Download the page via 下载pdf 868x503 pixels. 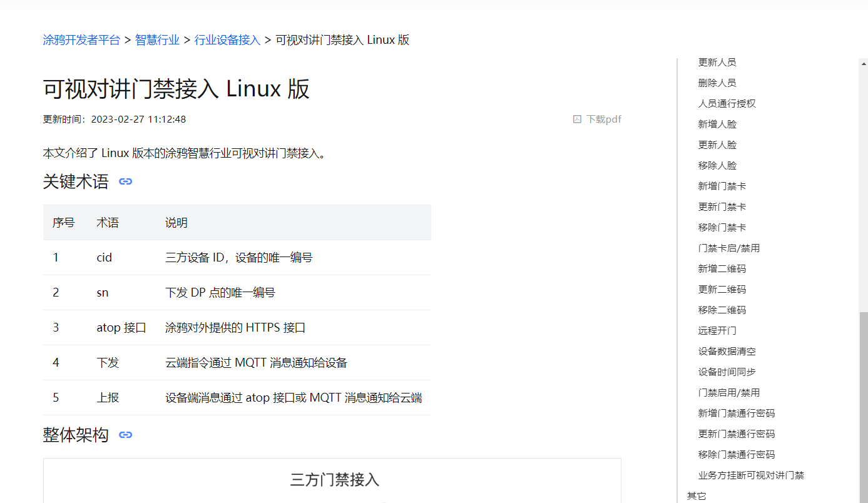pyautogui.click(x=603, y=119)
